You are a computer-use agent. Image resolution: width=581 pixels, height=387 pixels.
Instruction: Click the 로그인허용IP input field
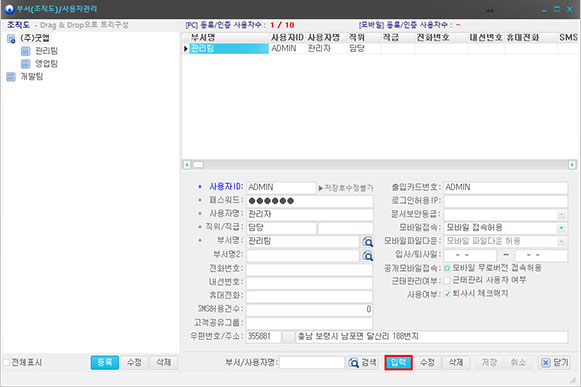[x=506, y=201]
